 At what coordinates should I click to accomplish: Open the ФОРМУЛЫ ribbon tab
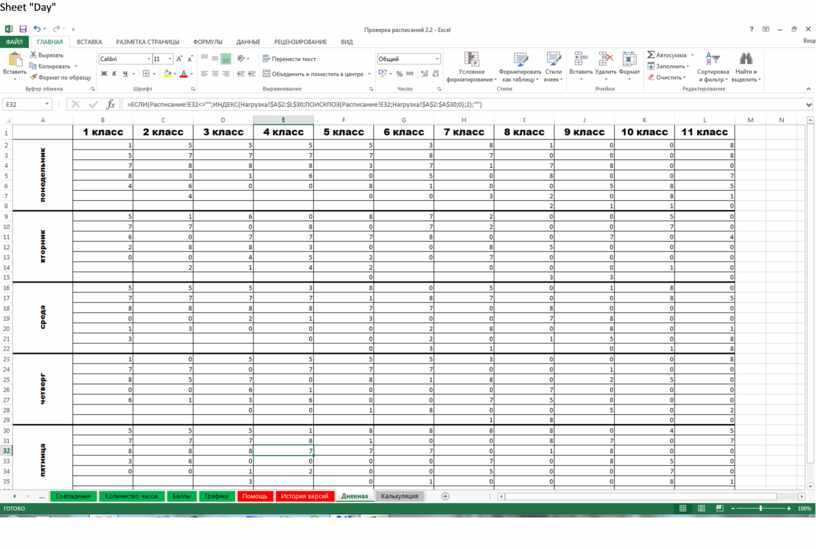coord(208,42)
